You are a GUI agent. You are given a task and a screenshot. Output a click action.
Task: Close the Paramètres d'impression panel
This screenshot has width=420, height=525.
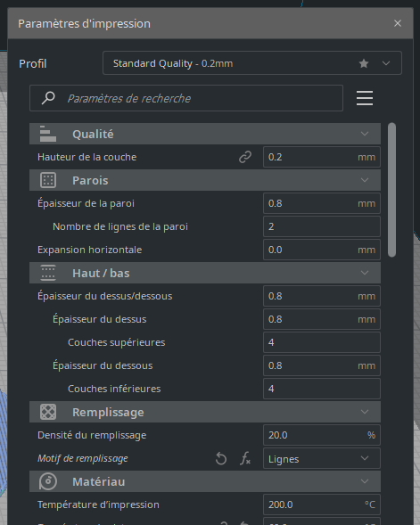click(x=398, y=23)
